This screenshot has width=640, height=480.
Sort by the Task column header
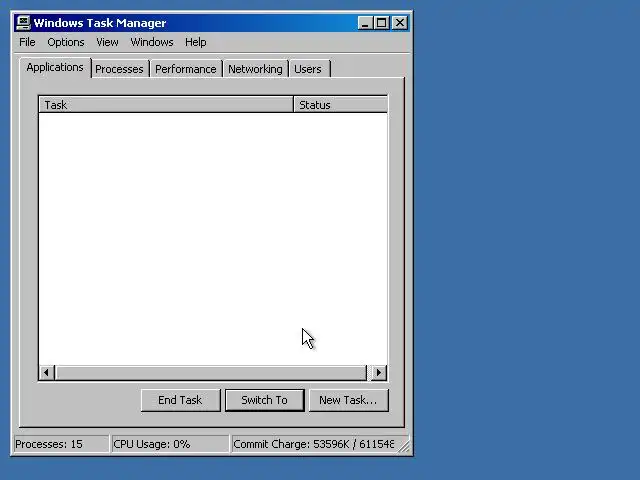[166, 105]
